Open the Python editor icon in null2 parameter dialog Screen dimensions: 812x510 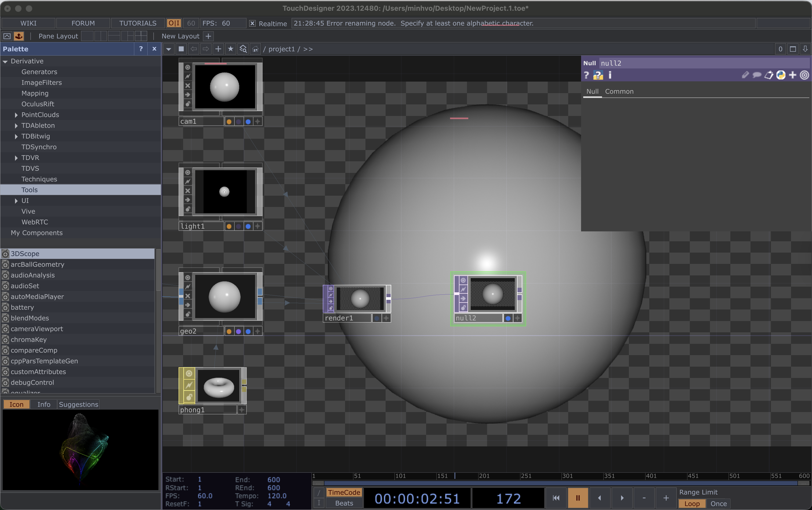click(780, 75)
